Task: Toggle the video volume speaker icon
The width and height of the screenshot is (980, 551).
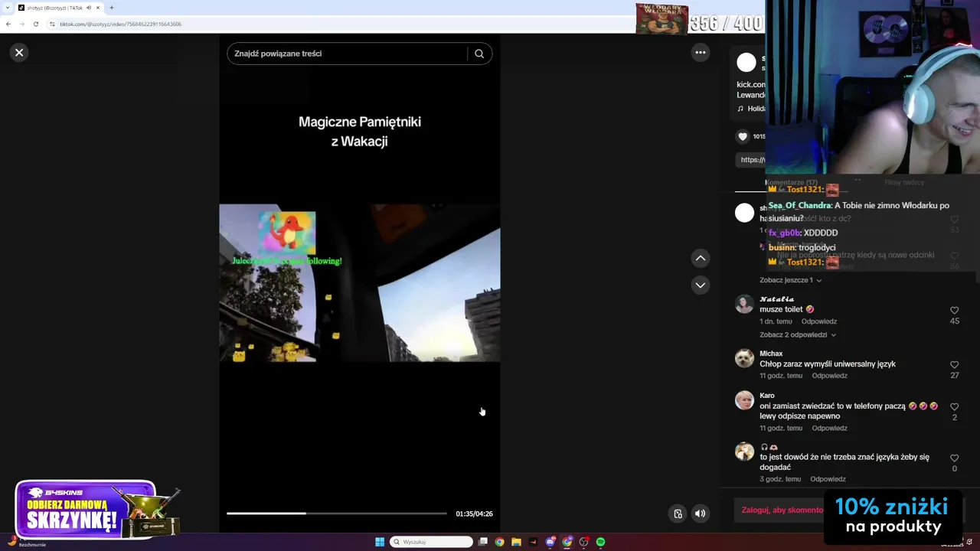Action: tap(700, 514)
